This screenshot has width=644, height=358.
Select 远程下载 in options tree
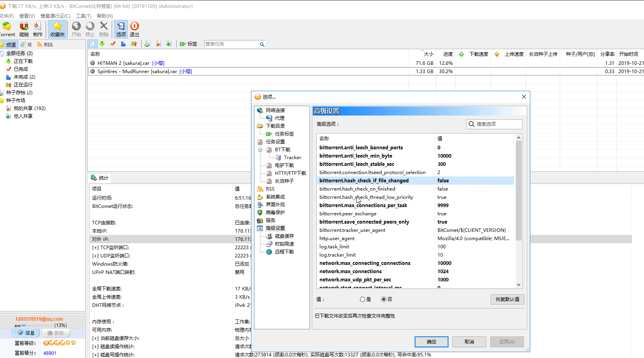point(284,252)
